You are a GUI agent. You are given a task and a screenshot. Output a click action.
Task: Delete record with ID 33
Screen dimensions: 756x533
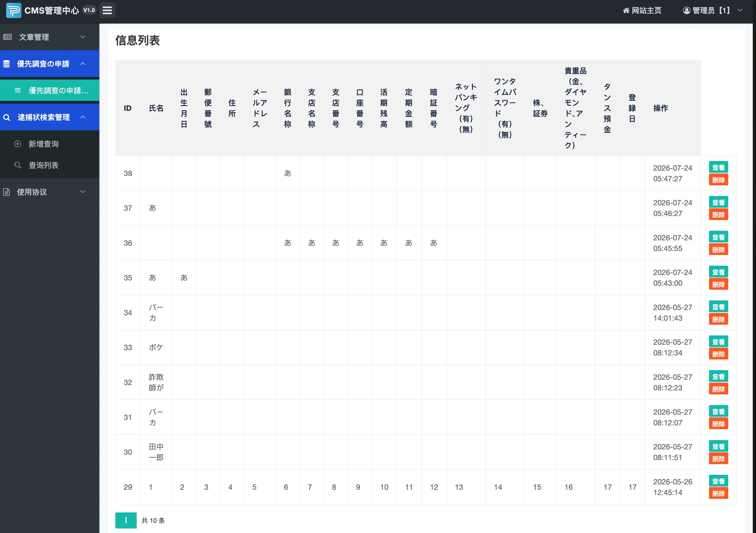point(718,354)
